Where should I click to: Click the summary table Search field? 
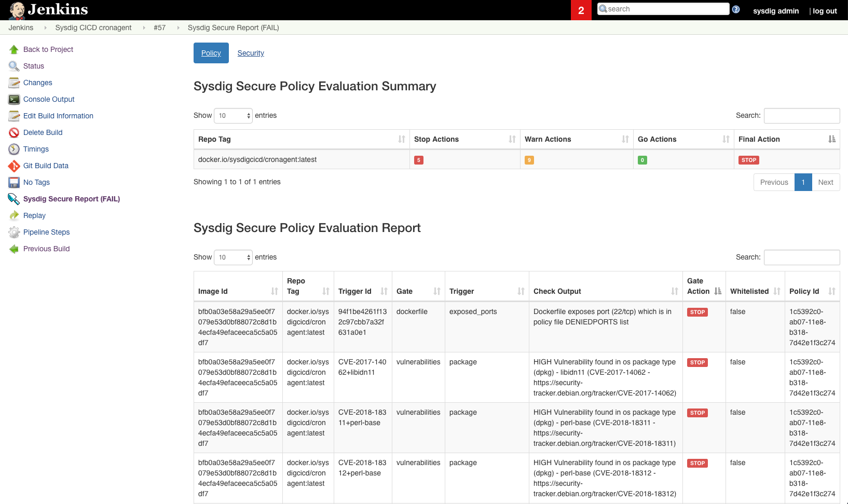(802, 115)
